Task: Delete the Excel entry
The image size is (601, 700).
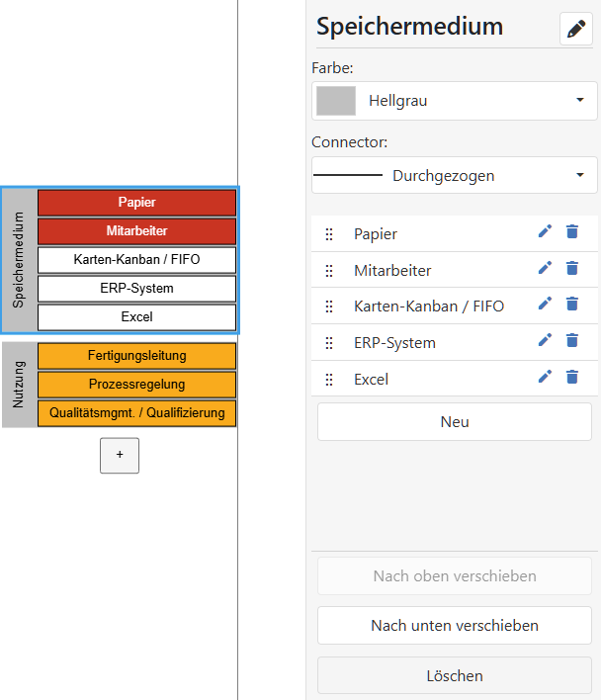Action: click(x=572, y=378)
